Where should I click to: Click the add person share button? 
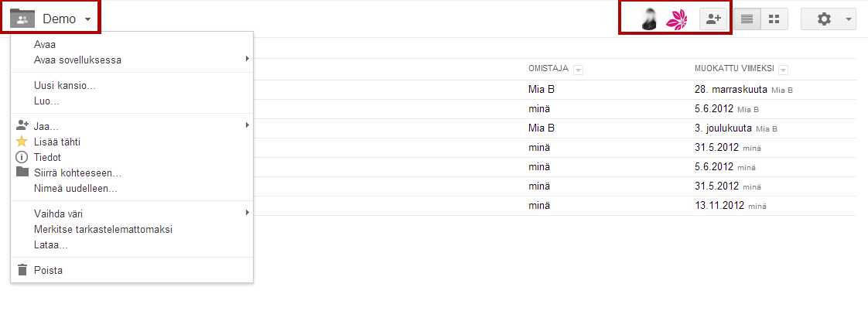(x=715, y=19)
